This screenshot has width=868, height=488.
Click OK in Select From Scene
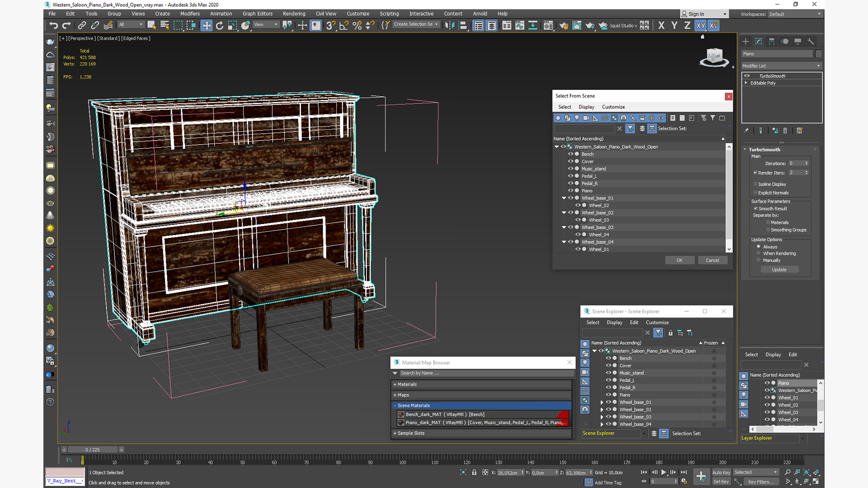679,260
